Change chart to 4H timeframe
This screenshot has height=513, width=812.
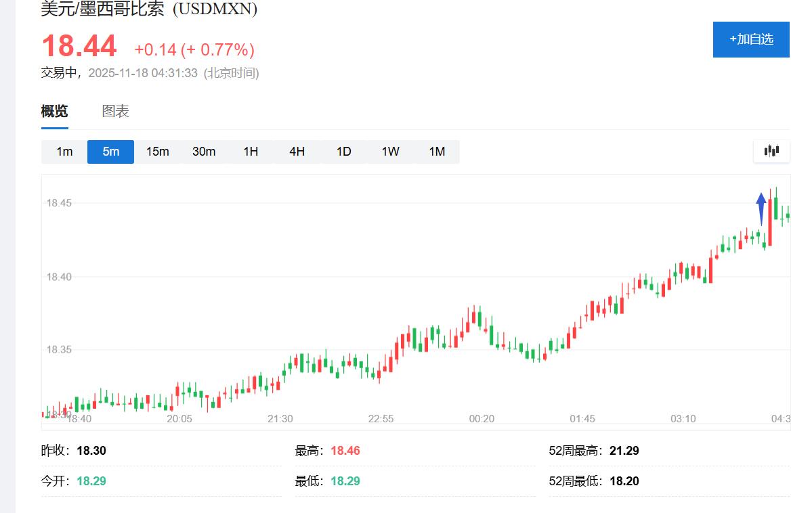[297, 152]
